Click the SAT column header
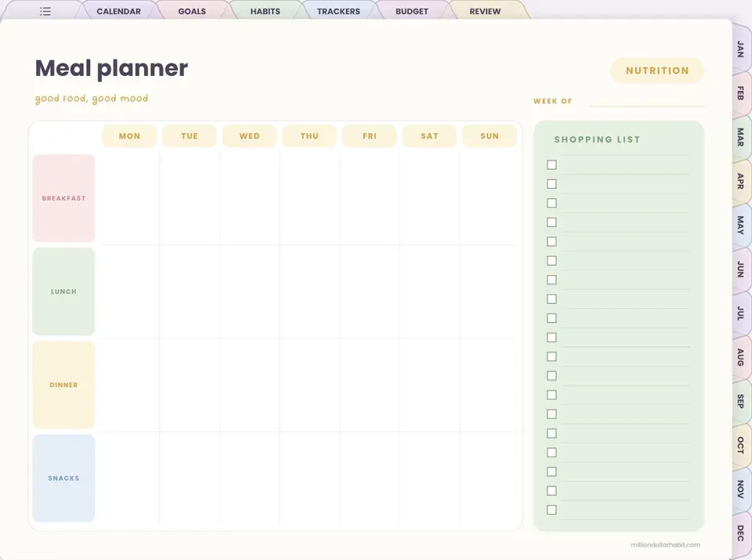The width and height of the screenshot is (752, 560). [x=429, y=136]
